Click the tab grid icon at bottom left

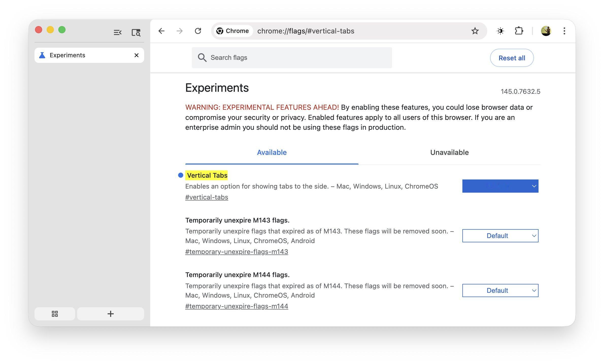tap(55, 314)
